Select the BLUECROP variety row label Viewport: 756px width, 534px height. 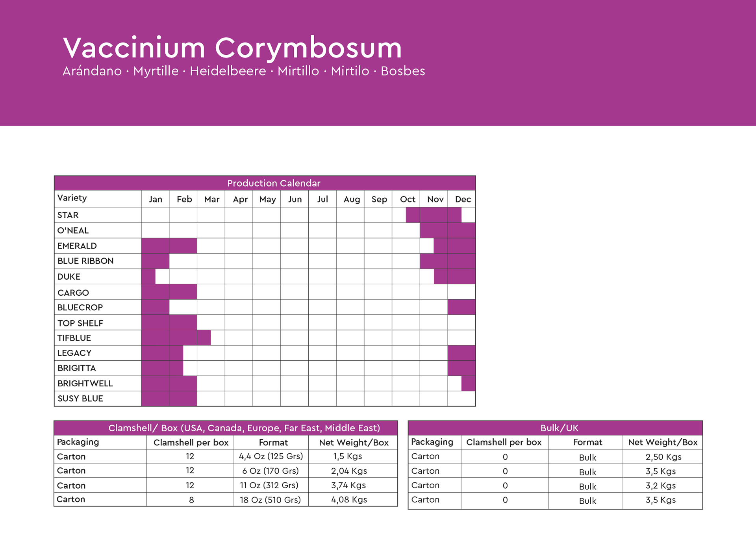point(80,307)
